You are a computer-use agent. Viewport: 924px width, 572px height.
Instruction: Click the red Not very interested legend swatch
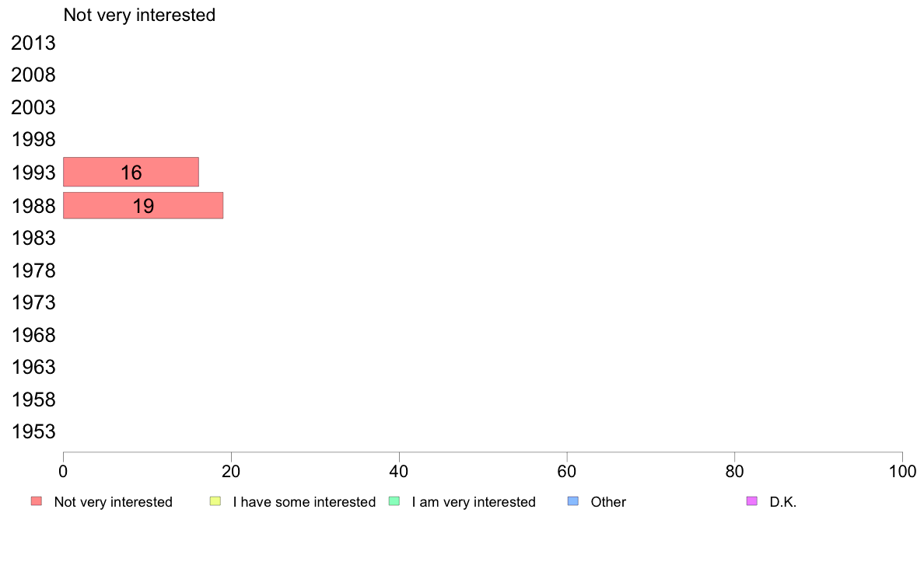(x=37, y=501)
